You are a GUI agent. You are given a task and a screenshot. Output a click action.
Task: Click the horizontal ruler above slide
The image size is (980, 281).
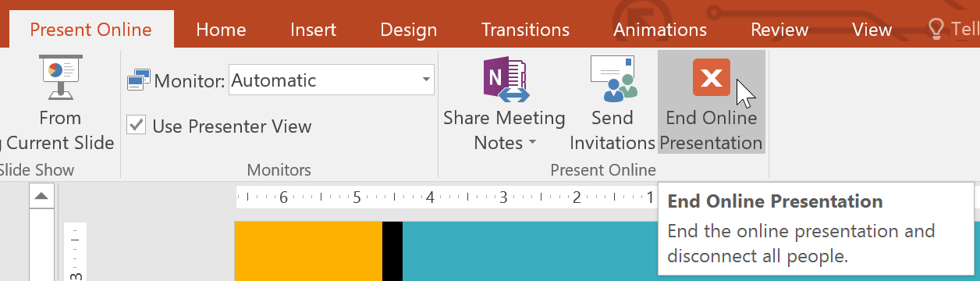pos(446,197)
